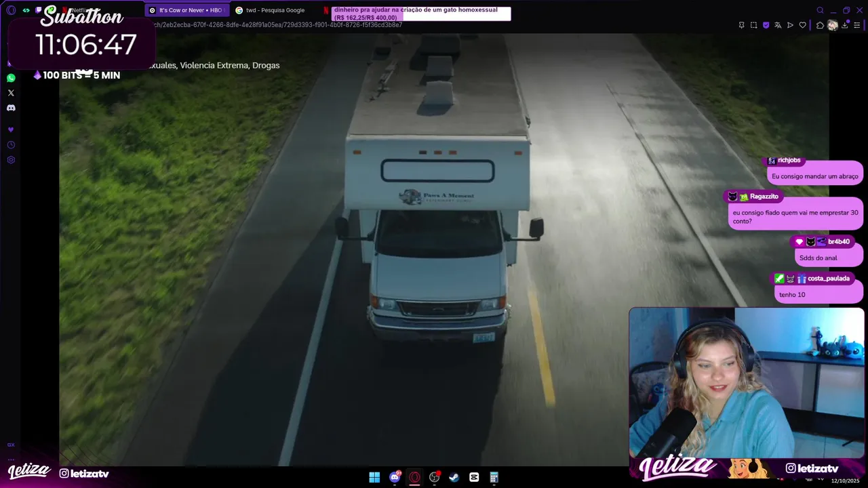Click the page URL in the address bar
868x488 pixels.
[278, 25]
